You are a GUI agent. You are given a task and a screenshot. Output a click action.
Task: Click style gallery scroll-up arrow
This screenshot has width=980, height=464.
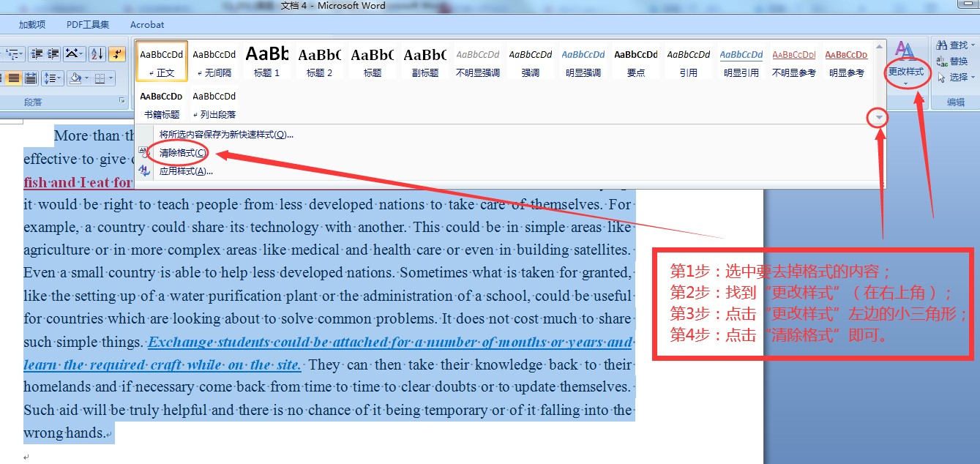click(x=879, y=47)
